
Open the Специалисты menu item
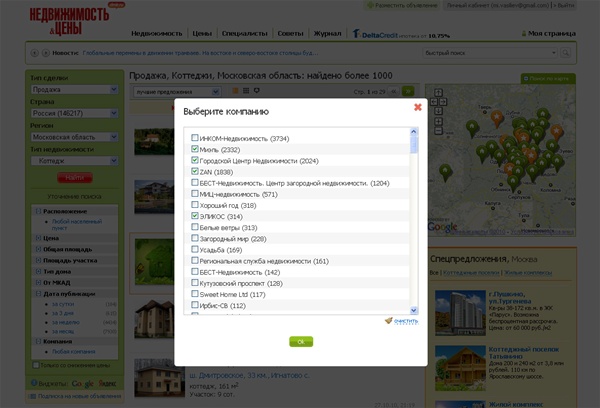[x=245, y=33]
